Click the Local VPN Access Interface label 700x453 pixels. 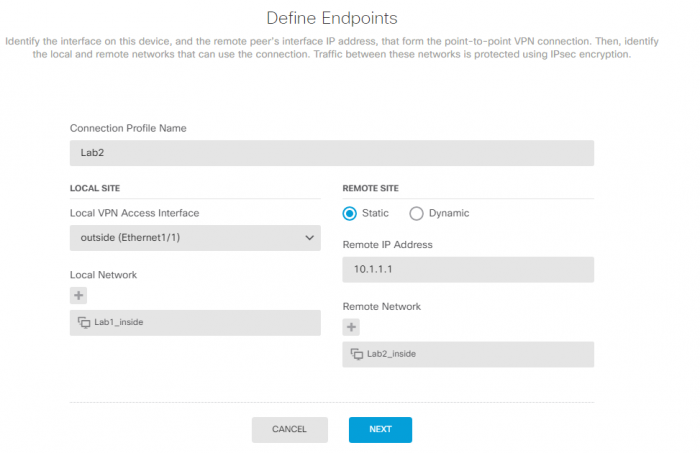point(134,212)
